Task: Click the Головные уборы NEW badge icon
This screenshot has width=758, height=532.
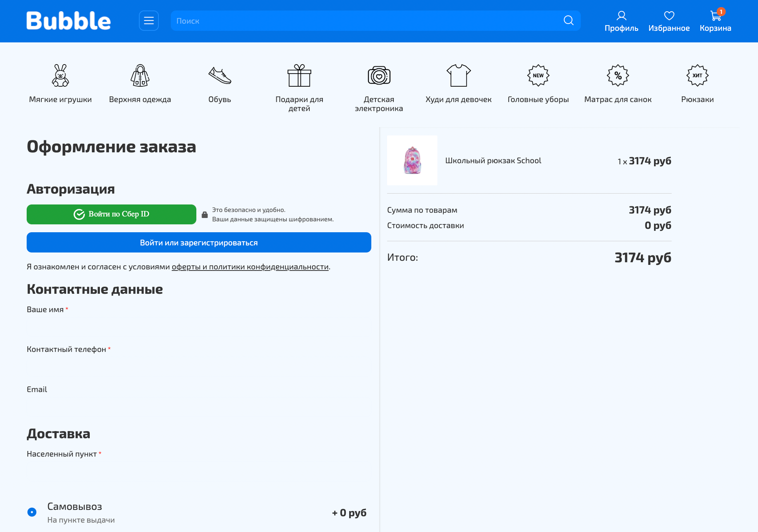Action: coord(538,75)
